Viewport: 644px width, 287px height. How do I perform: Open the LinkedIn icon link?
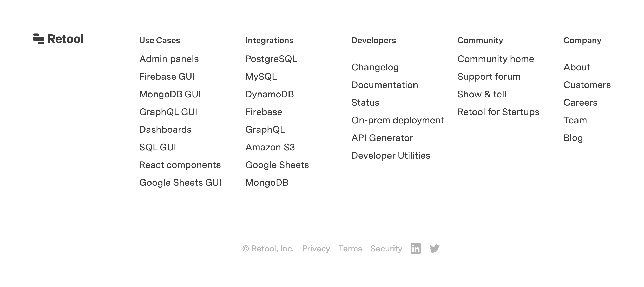[416, 249]
